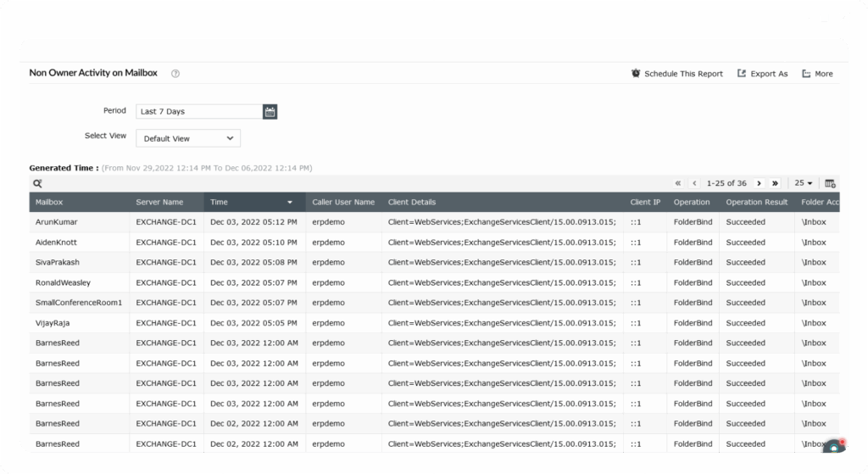This screenshot has height=474, width=868.
Task: Expand the Select View dropdown
Action: coord(188,138)
